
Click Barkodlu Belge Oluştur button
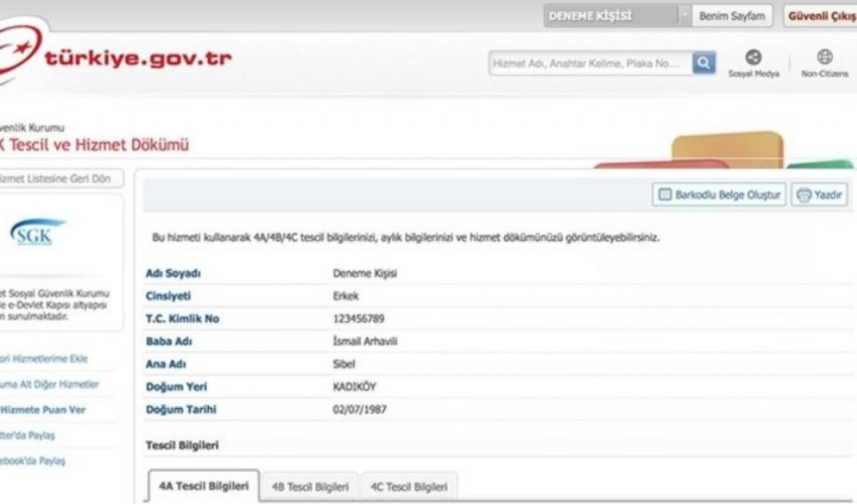pos(719,195)
